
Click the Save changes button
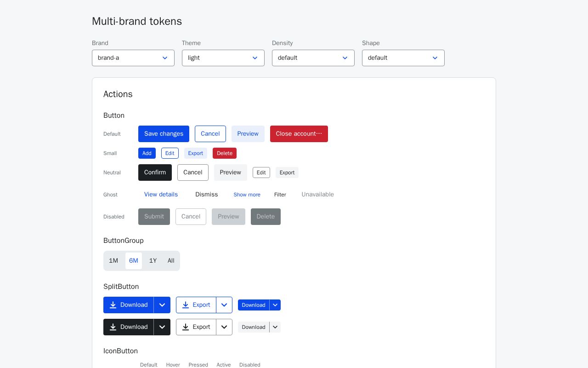tap(164, 134)
